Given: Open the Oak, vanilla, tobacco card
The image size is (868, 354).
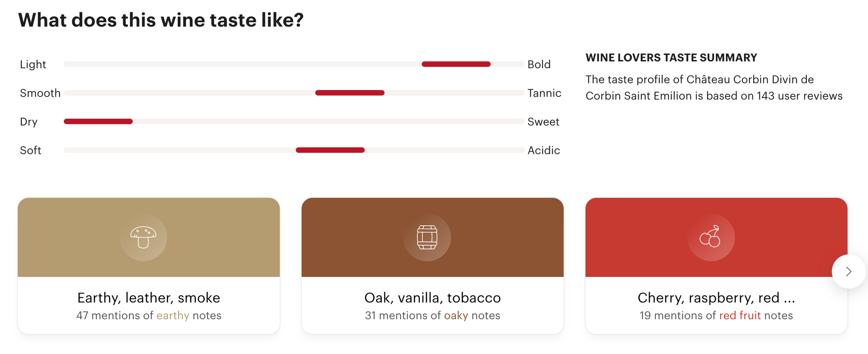Looking at the screenshot, I should [432, 266].
